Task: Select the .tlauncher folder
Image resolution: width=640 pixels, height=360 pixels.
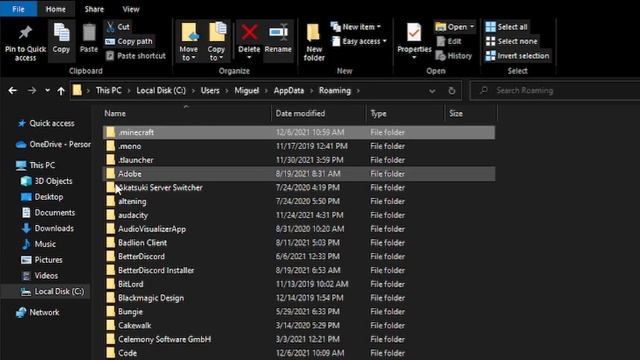Action: pyautogui.click(x=299, y=160)
